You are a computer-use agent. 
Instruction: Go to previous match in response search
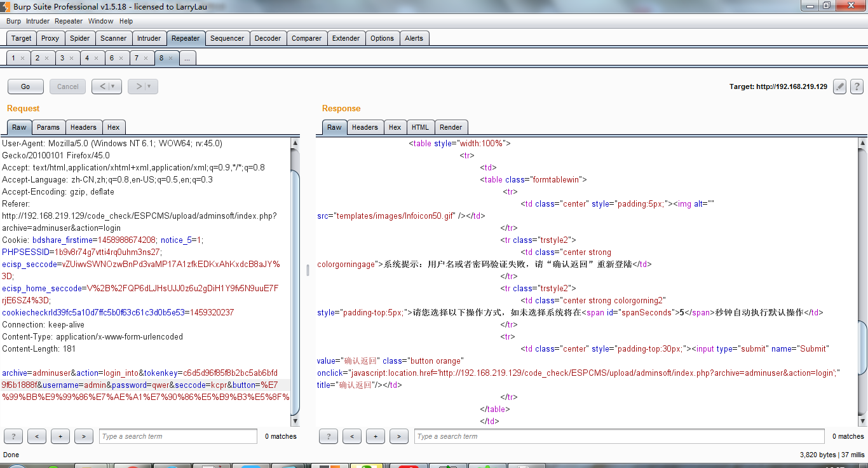pos(351,436)
